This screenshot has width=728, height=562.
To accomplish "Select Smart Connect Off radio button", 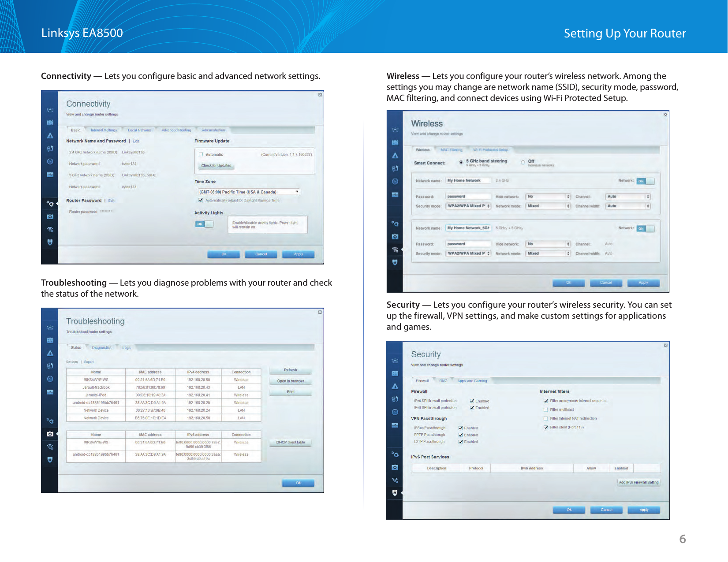I will 523,163.
